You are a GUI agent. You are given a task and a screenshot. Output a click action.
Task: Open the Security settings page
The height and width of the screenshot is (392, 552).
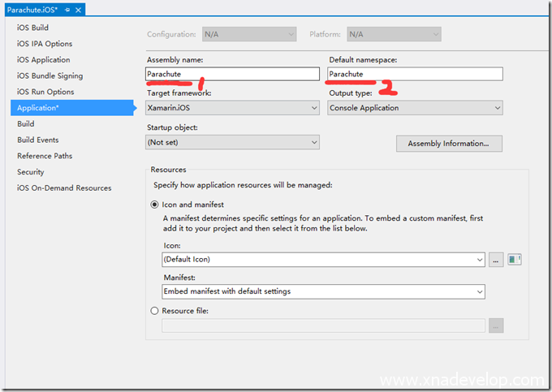coord(31,172)
